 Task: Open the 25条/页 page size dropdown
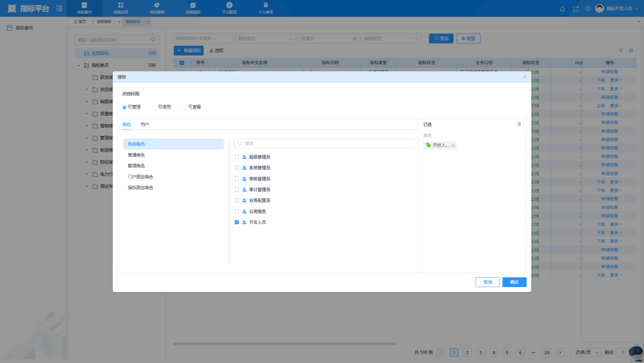pos(586,352)
